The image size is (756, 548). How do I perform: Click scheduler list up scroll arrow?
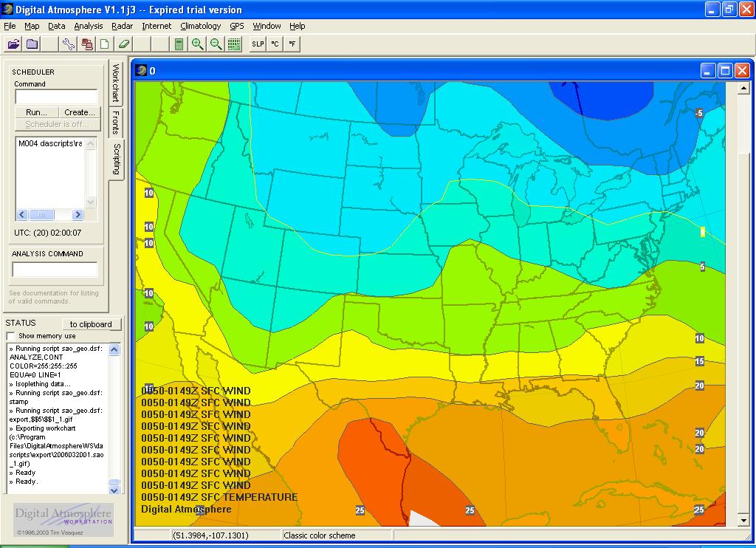pos(90,144)
